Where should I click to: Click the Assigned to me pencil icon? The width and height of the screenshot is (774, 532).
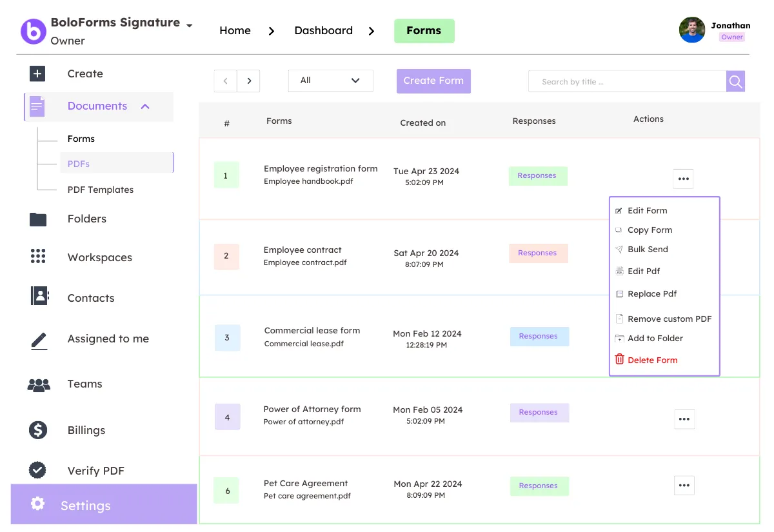[39, 340]
